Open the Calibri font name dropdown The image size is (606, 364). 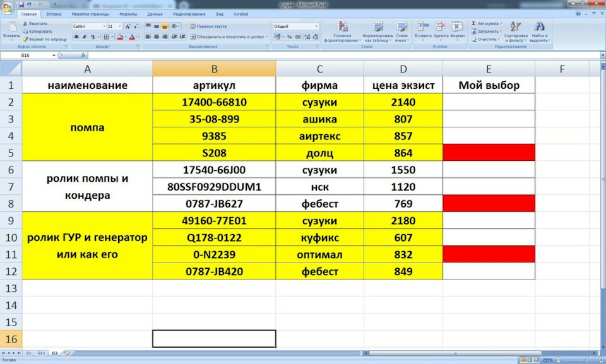104,26
